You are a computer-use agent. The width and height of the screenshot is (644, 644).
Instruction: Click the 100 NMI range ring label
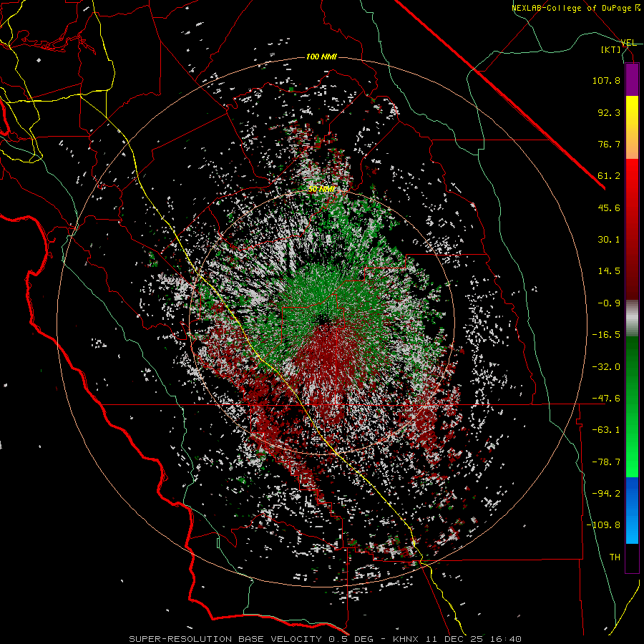(321, 57)
